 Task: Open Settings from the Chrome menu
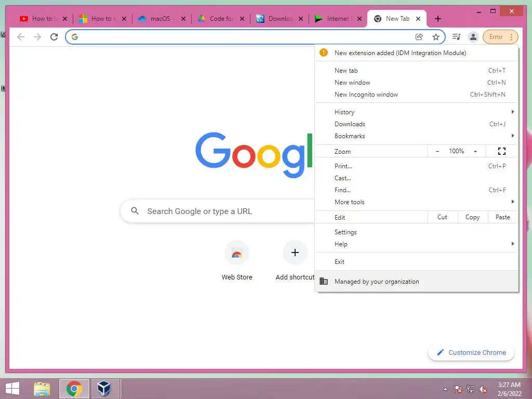(417, 232)
